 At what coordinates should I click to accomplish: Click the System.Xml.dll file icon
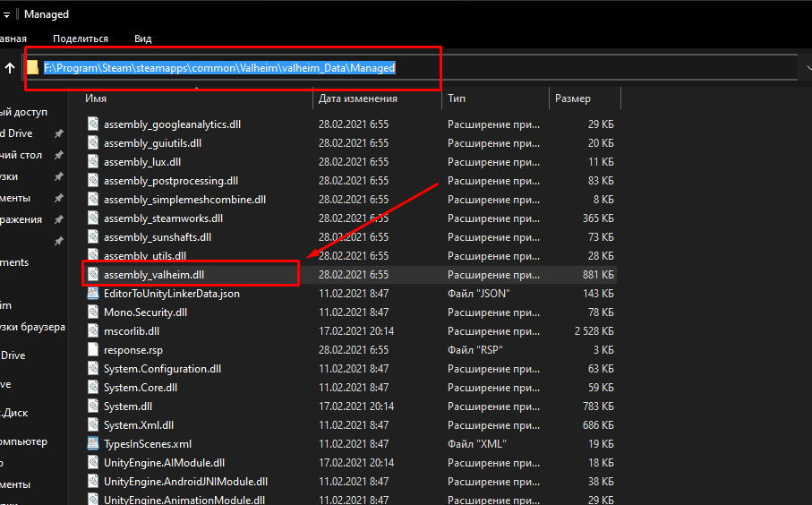pos(92,424)
